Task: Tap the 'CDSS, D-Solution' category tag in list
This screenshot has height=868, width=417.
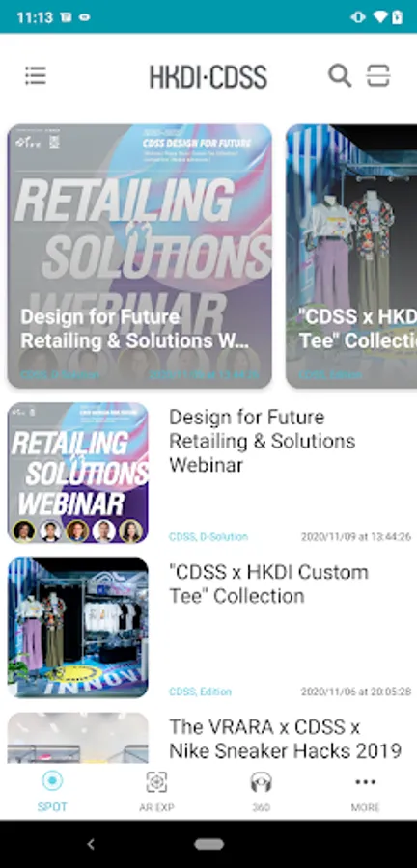Action: pyautogui.click(x=208, y=536)
